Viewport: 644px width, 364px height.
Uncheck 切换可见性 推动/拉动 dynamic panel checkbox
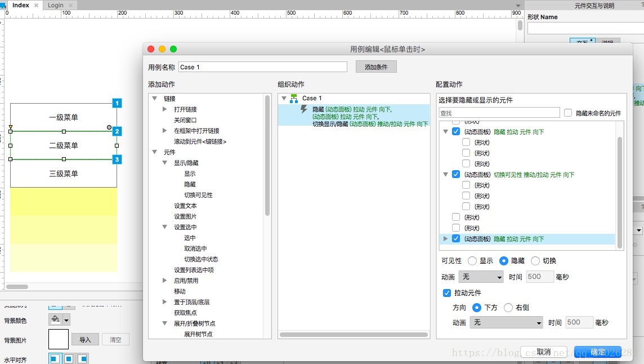(456, 174)
